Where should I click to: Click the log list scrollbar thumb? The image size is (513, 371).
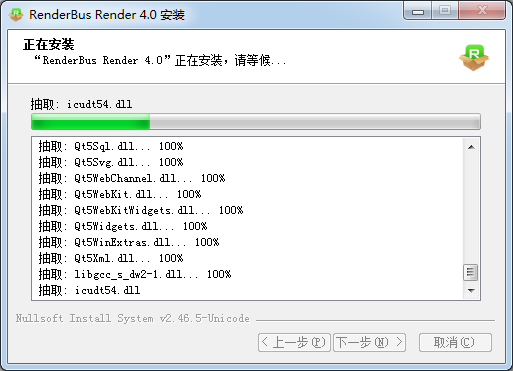point(471,272)
